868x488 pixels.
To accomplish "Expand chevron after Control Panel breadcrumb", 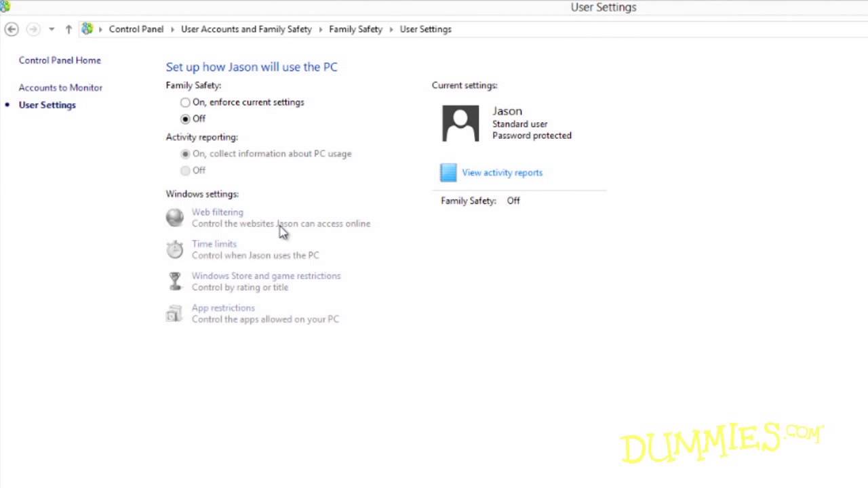I will click(173, 29).
